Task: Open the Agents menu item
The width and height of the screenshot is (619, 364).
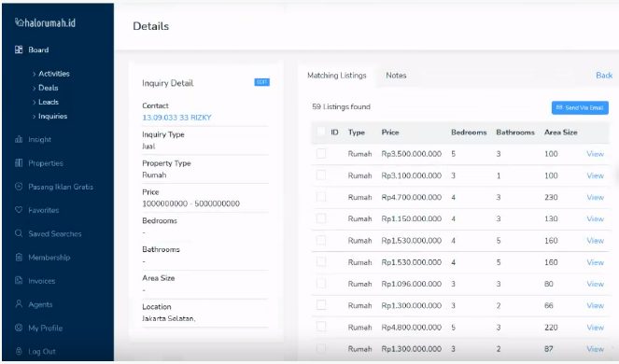Action: coord(40,304)
